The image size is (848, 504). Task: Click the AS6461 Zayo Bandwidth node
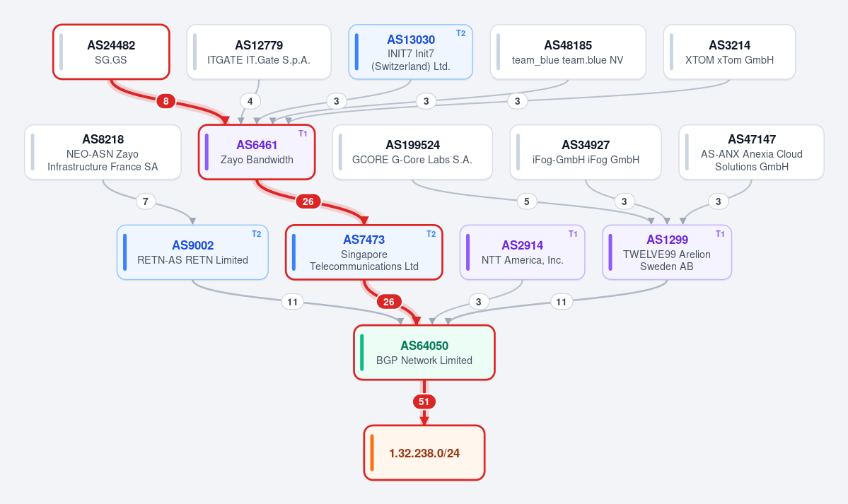(x=257, y=153)
